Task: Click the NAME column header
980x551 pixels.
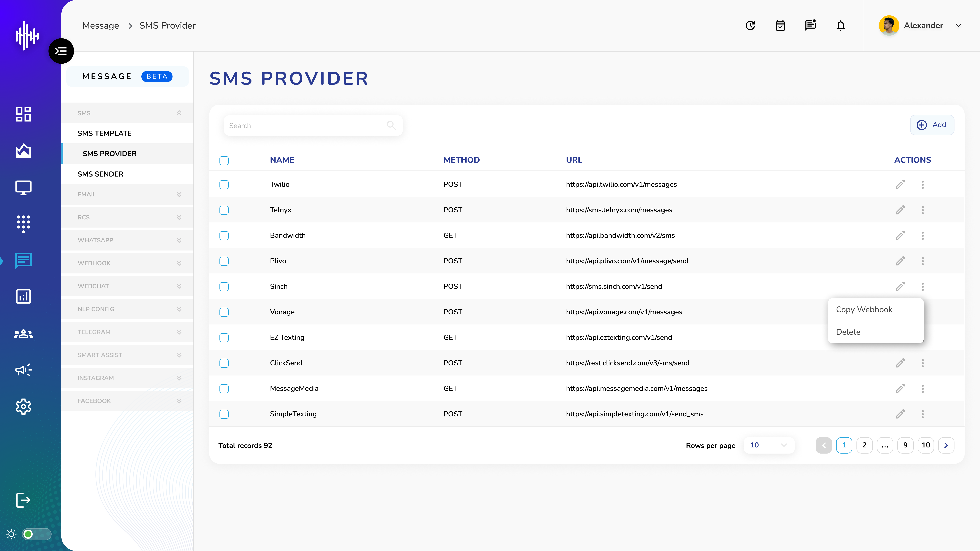Action: coord(282,160)
